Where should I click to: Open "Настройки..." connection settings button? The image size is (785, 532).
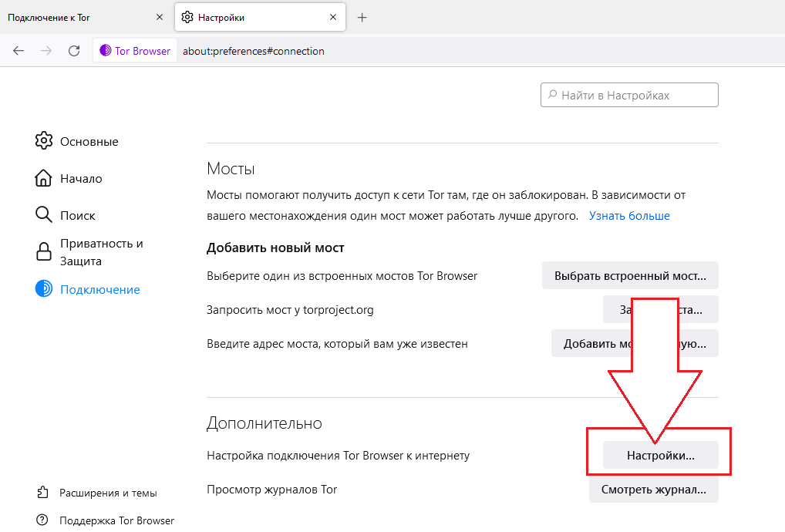point(661,456)
